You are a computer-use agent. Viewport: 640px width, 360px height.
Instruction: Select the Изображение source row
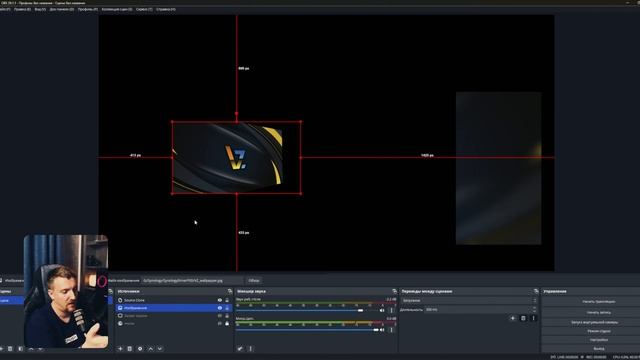coord(173,308)
